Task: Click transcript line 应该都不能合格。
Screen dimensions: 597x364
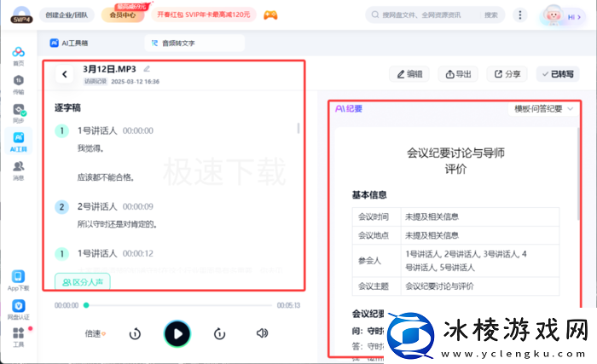Action: coord(106,177)
